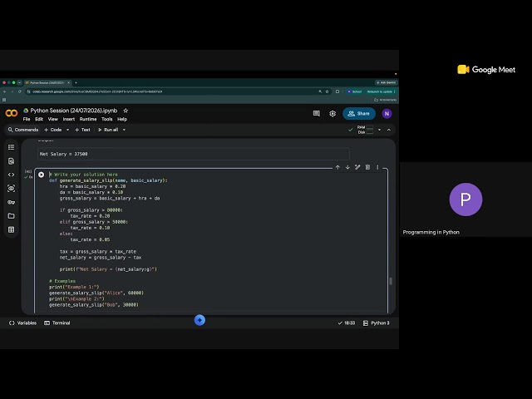Open more cell actions menu
The image size is (532, 399).
[377, 167]
